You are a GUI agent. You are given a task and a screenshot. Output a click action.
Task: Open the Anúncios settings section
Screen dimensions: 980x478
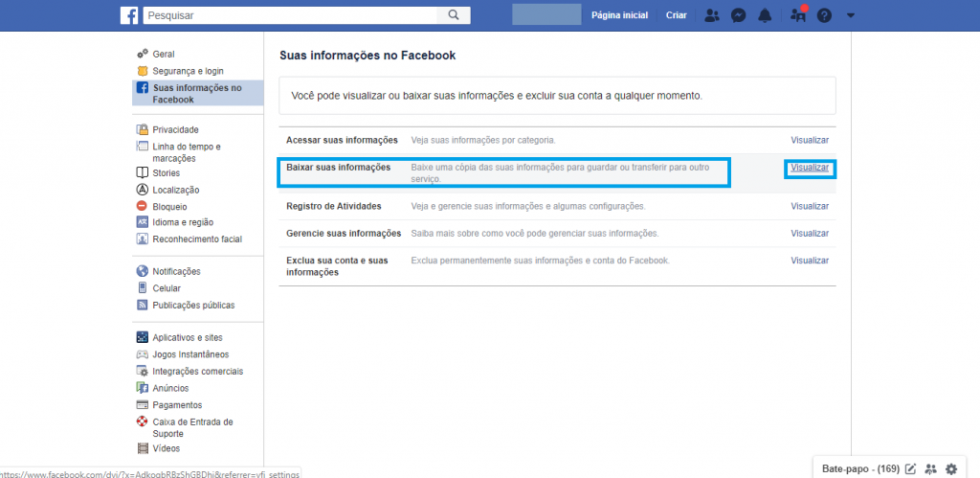pos(170,389)
